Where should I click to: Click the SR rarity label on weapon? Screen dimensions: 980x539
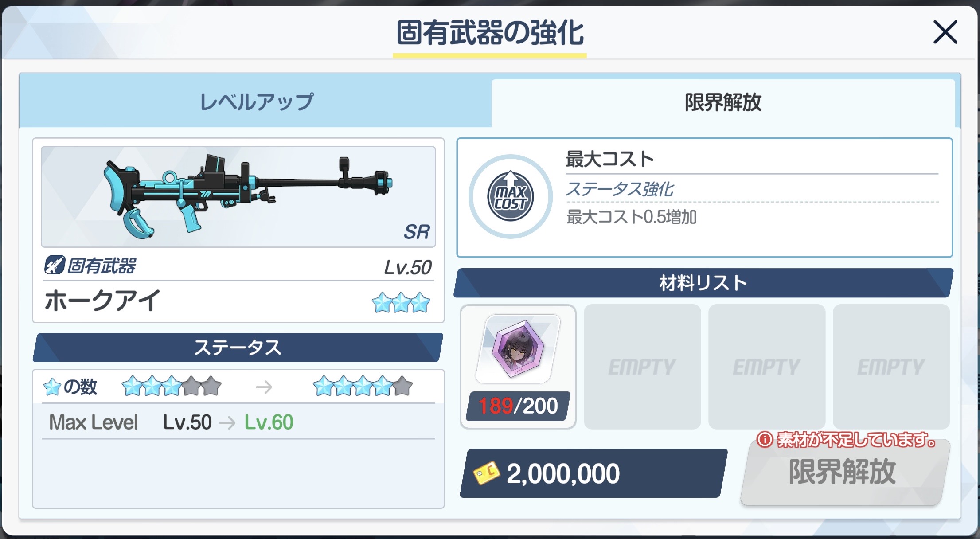pyautogui.click(x=416, y=232)
